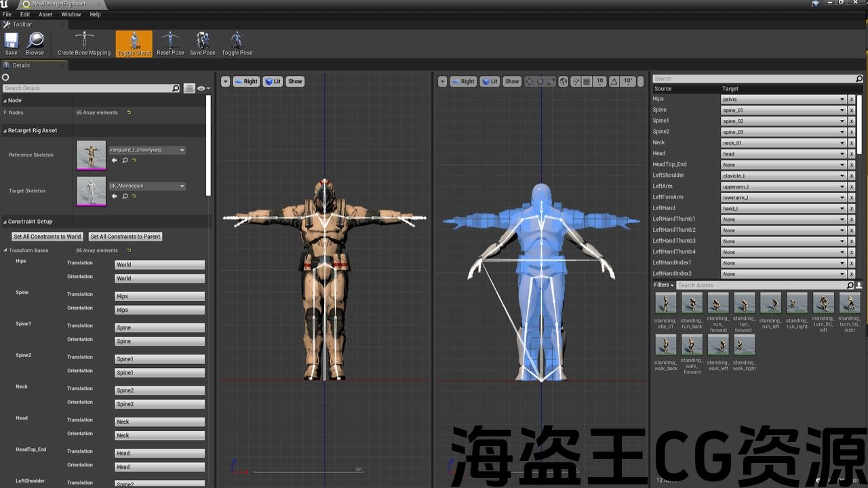The image size is (868, 488).
Task: Open the Target Skeleton SK_Mannequin dropdown
Action: point(146,186)
